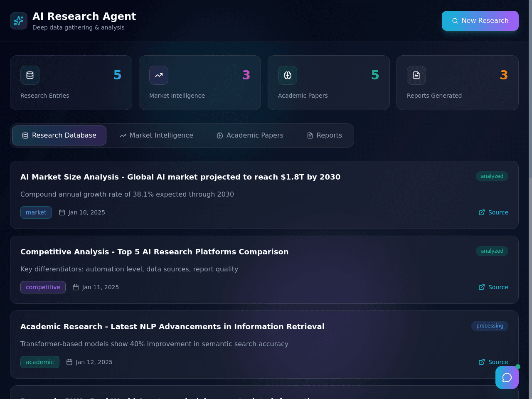532x399 pixels.
Task: Click the analyzed badge on Competitive Analysis entry
Action: (492, 251)
